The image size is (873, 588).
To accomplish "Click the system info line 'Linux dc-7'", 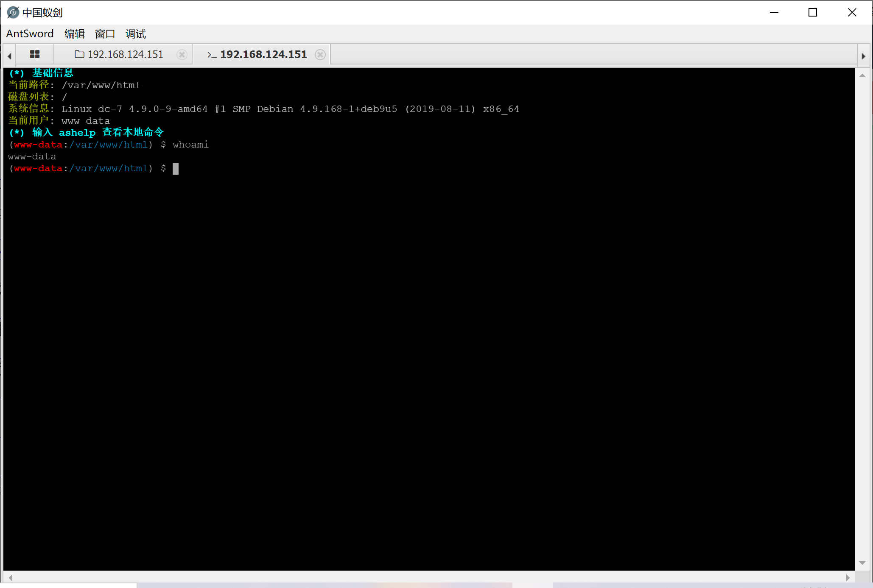I will point(263,109).
